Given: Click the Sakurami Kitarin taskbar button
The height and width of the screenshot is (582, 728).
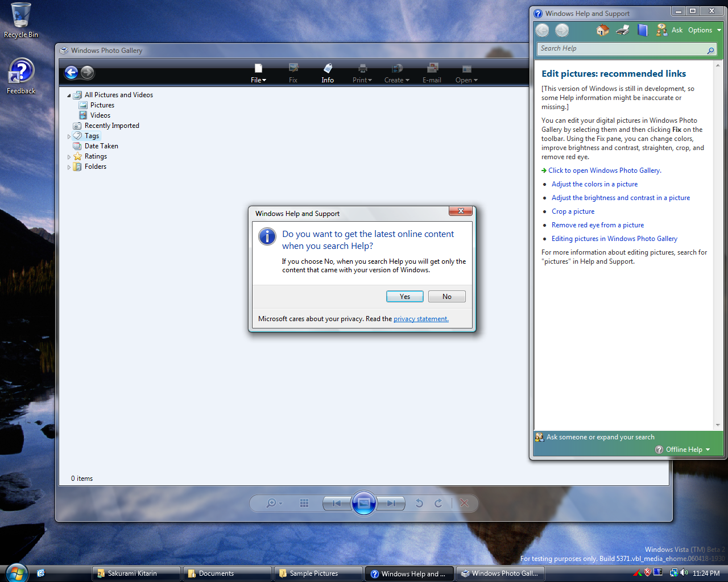Looking at the screenshot, I should click(x=136, y=573).
